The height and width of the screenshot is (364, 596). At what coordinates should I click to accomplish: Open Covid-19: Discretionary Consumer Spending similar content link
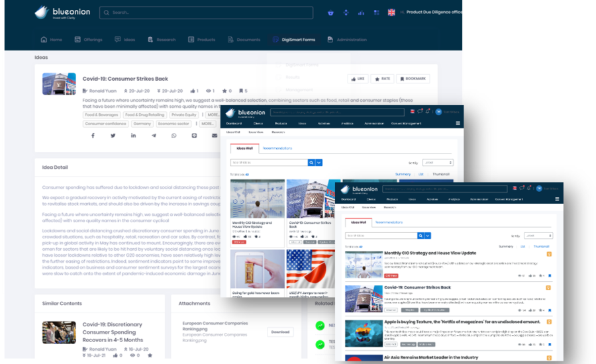pos(113,332)
